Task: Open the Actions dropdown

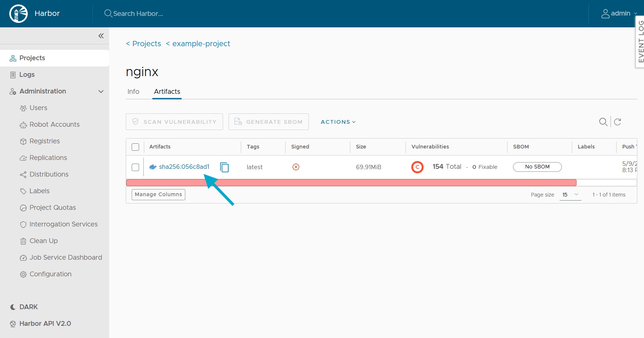Action: 337,122
